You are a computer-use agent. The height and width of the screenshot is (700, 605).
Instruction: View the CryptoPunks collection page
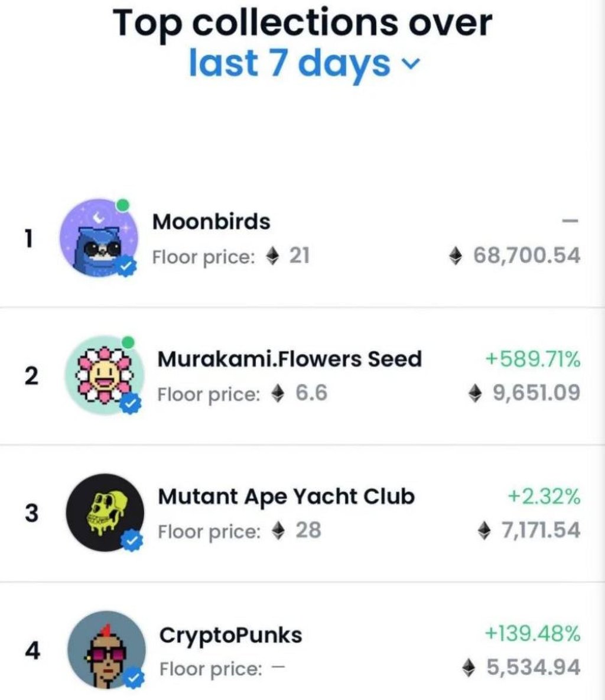coord(230,635)
